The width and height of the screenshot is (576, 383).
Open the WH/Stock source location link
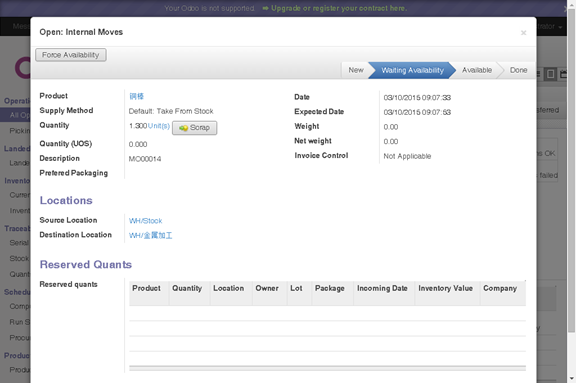(x=145, y=221)
